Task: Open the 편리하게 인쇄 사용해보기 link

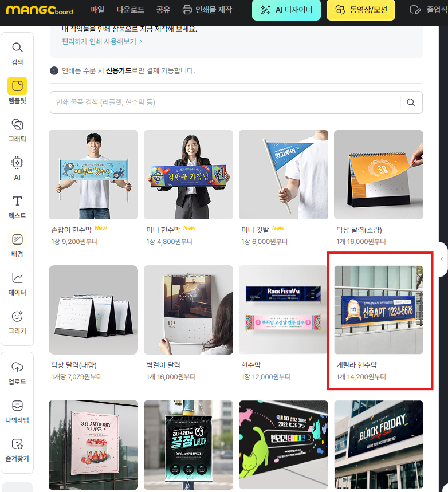Action: [x=102, y=41]
